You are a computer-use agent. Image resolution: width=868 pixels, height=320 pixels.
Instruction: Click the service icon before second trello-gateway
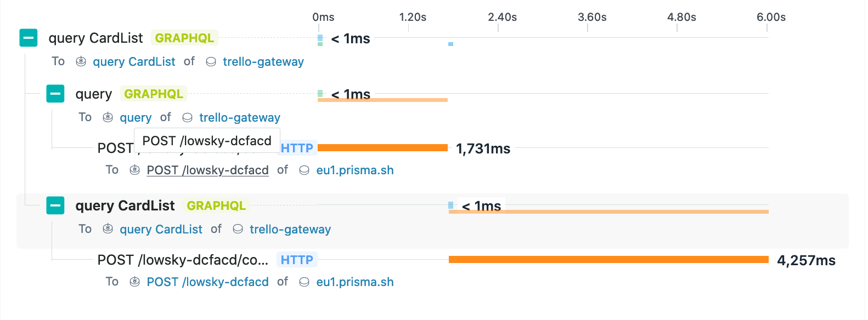[187, 118]
